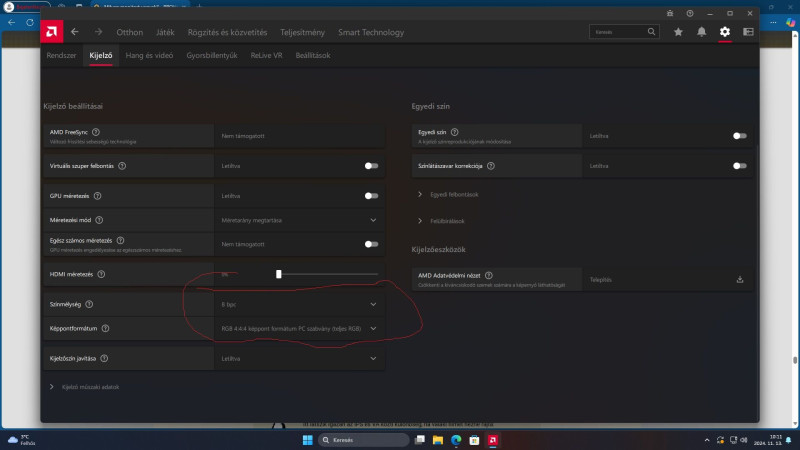Switch to Gyorsbillentyűk tab

click(x=212, y=55)
